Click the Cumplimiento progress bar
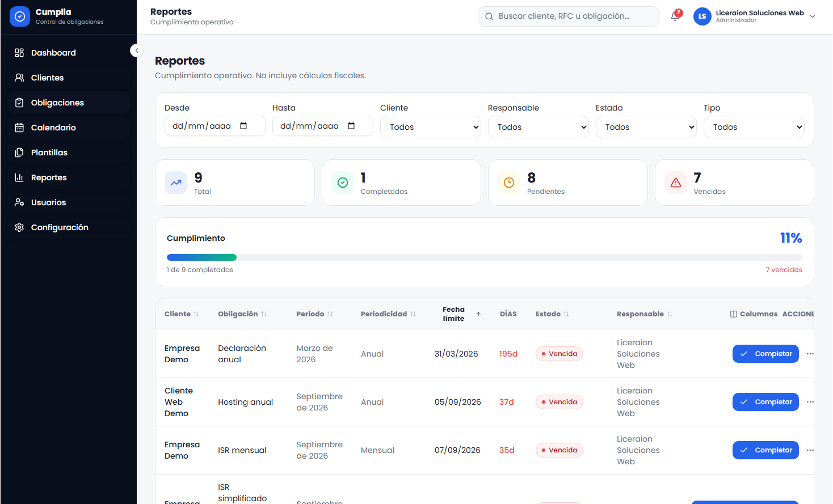The width and height of the screenshot is (833, 504). pos(485,257)
